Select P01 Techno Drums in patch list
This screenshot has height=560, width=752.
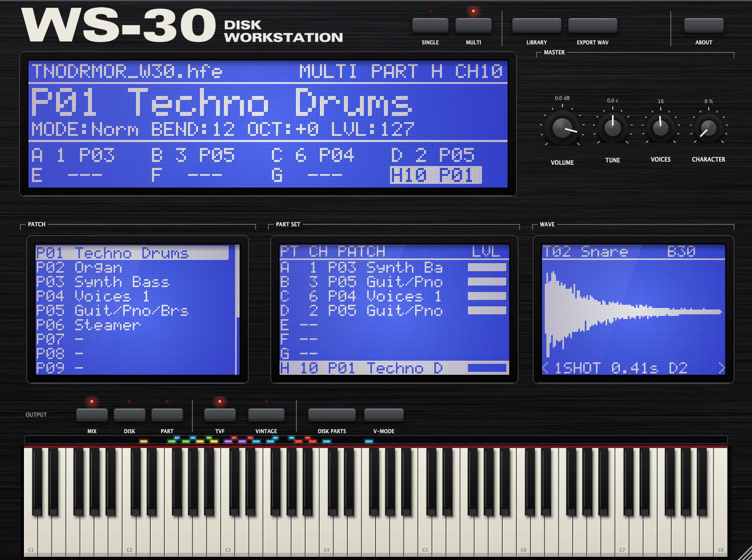132,253
